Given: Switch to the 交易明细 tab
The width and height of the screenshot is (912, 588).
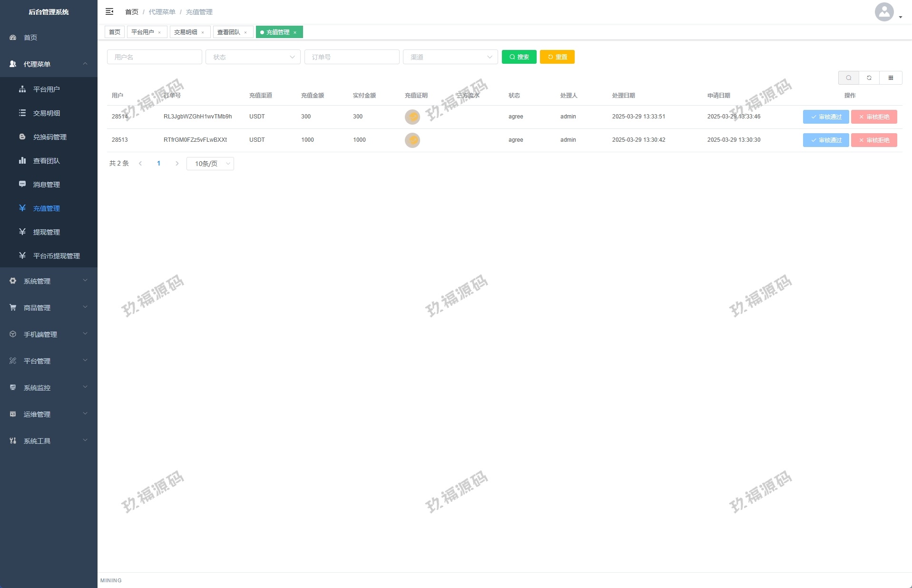Looking at the screenshot, I should coord(186,32).
